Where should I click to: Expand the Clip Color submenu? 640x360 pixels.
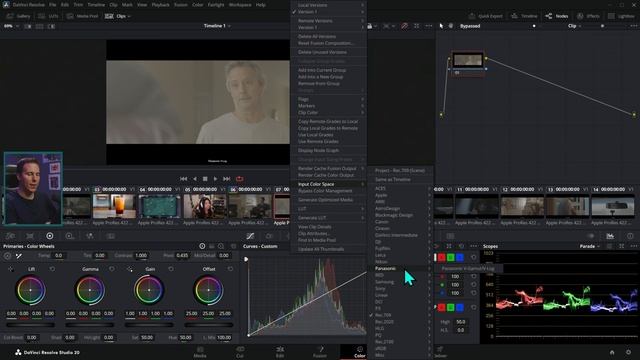tap(330, 112)
